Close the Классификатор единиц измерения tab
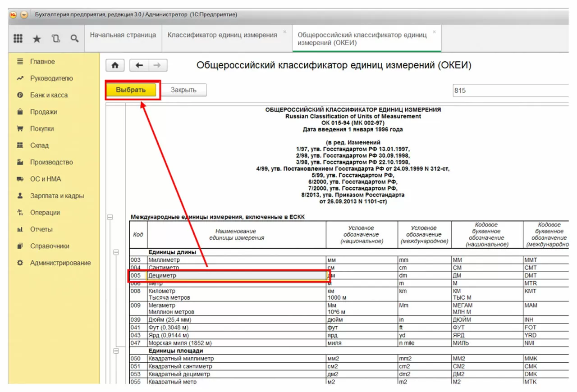 click(x=284, y=32)
